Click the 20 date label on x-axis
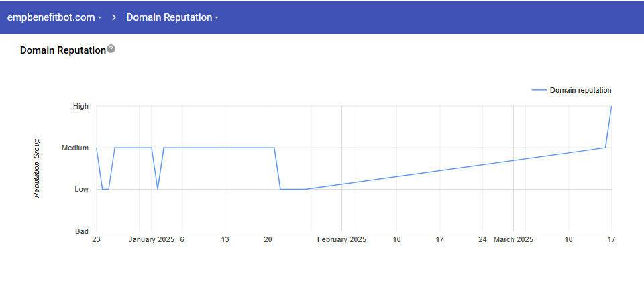The image size is (644, 281). click(268, 239)
